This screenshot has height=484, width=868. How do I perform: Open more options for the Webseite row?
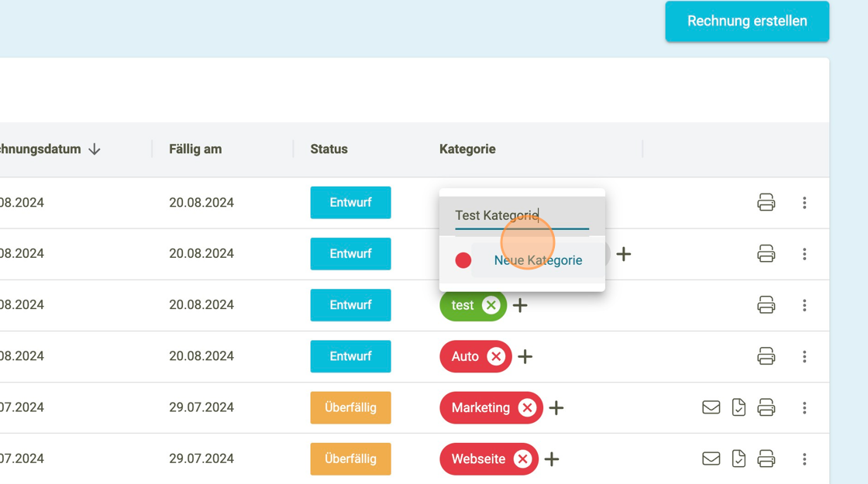(804, 459)
